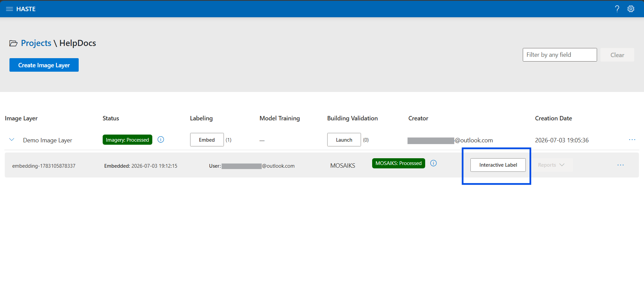Collapse the Demo Image Layer row
The height and width of the screenshot is (283, 644).
click(11, 140)
